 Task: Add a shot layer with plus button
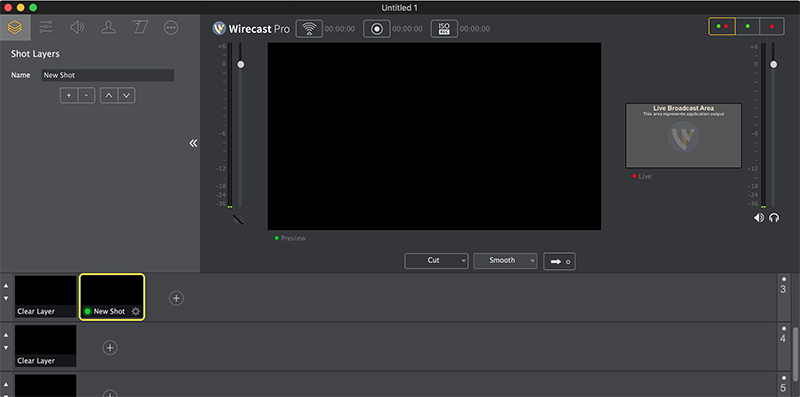click(69, 95)
